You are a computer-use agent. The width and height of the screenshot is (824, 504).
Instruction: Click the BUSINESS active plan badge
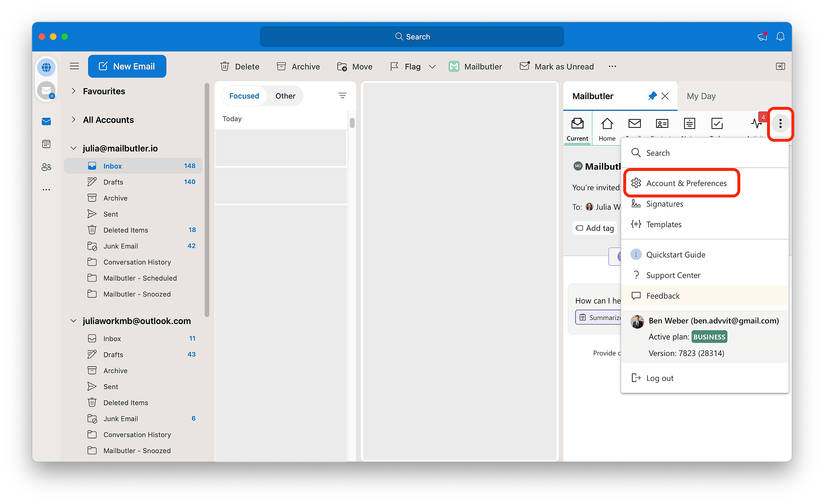709,337
